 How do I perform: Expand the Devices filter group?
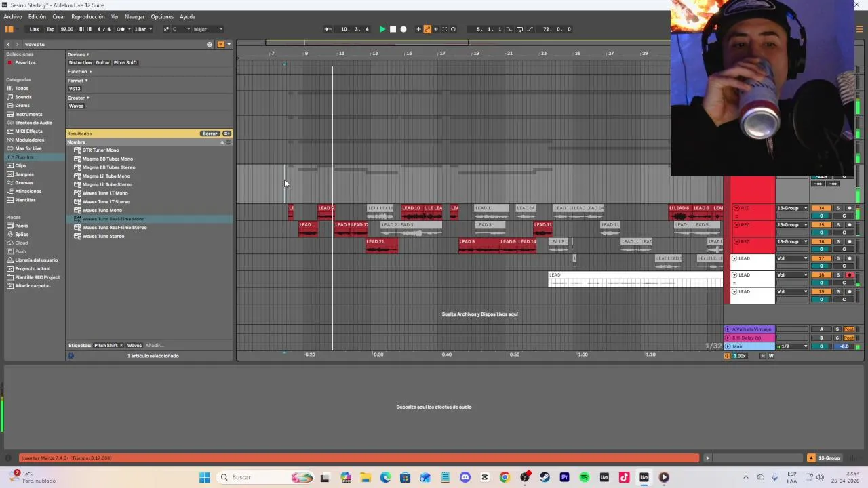(78, 54)
